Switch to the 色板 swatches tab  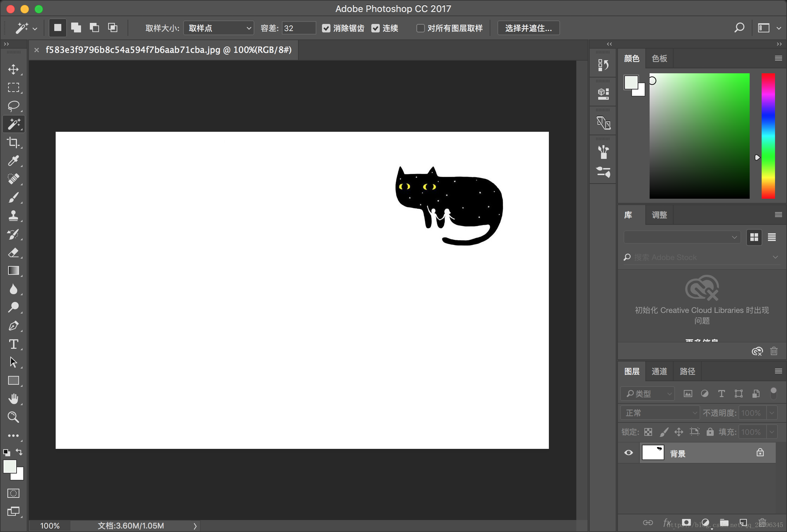(x=659, y=58)
